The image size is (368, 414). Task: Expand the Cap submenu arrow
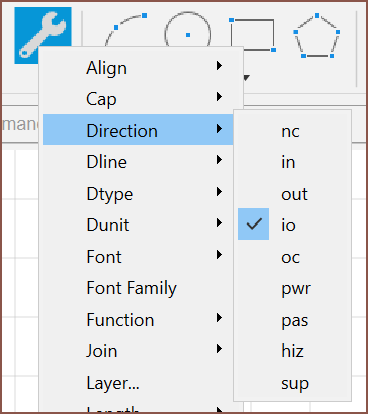pos(219,97)
